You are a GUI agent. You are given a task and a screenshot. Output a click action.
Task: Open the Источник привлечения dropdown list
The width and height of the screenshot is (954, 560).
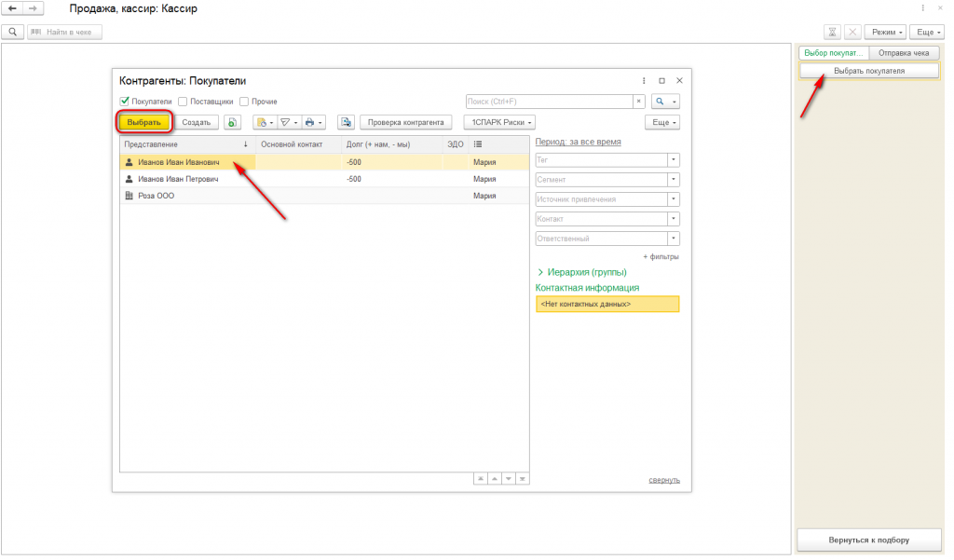674,199
